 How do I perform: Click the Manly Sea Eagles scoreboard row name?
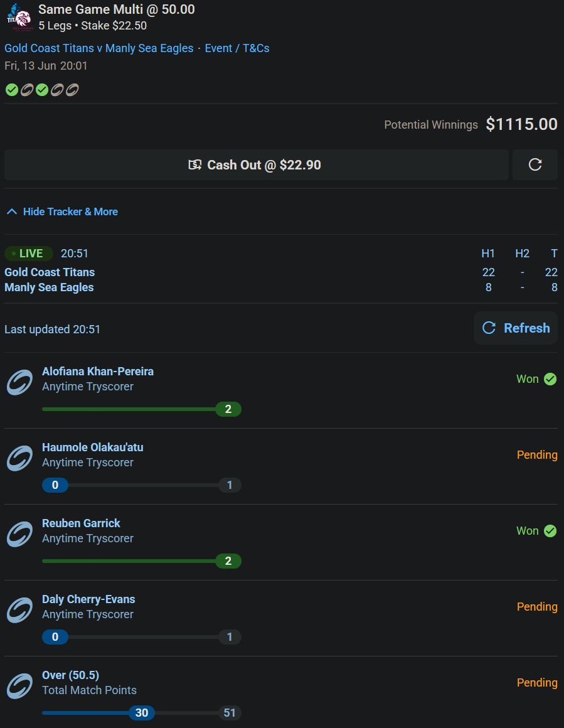49,287
